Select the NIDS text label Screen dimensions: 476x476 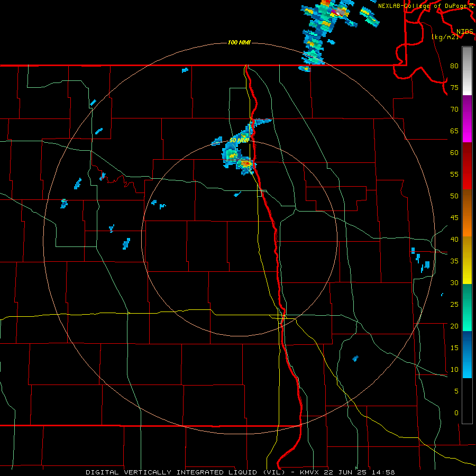464,32
